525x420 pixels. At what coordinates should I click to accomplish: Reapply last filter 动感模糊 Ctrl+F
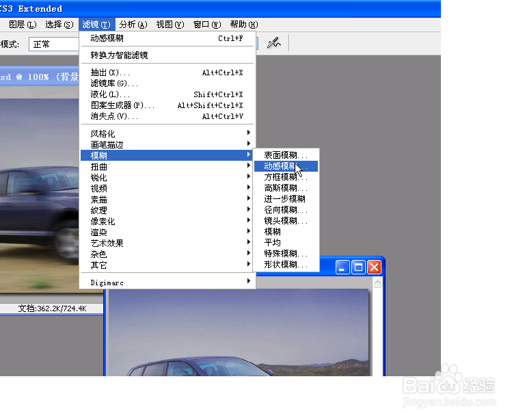pos(167,38)
